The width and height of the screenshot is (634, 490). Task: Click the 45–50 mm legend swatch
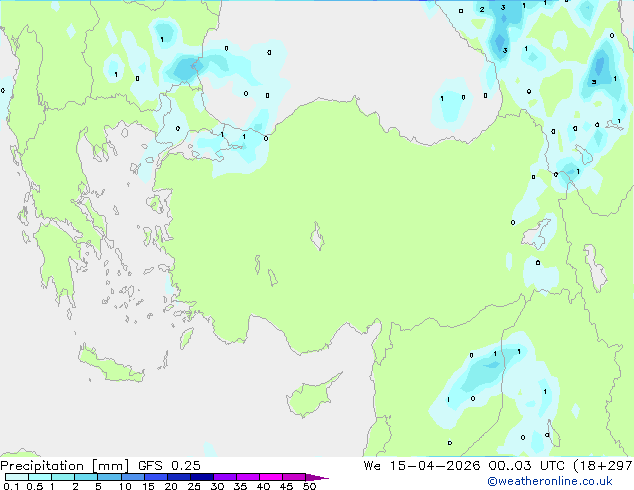coord(294,477)
